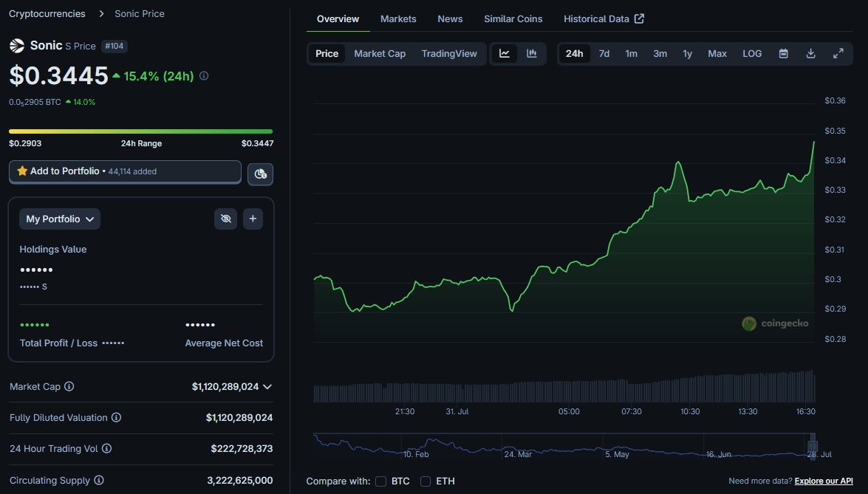Click the 31. Jul date axis label

457,411
